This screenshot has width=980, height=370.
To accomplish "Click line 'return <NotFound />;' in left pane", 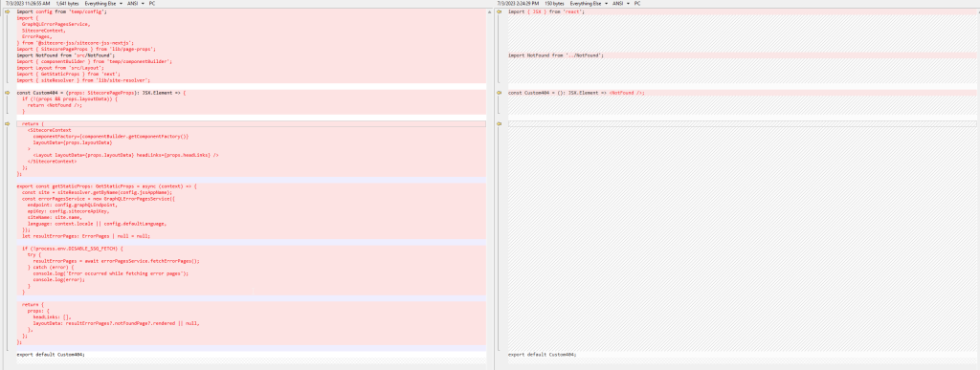I will [55, 105].
